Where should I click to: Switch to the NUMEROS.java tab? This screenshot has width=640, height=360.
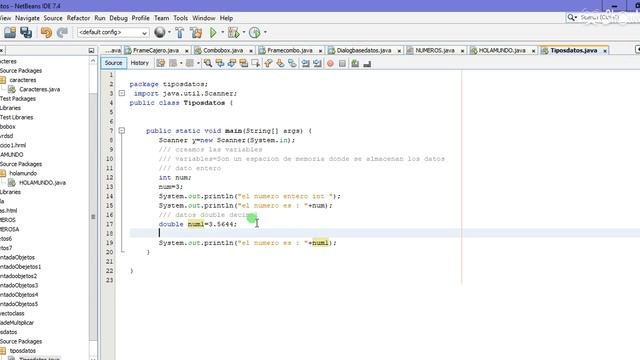[435, 50]
